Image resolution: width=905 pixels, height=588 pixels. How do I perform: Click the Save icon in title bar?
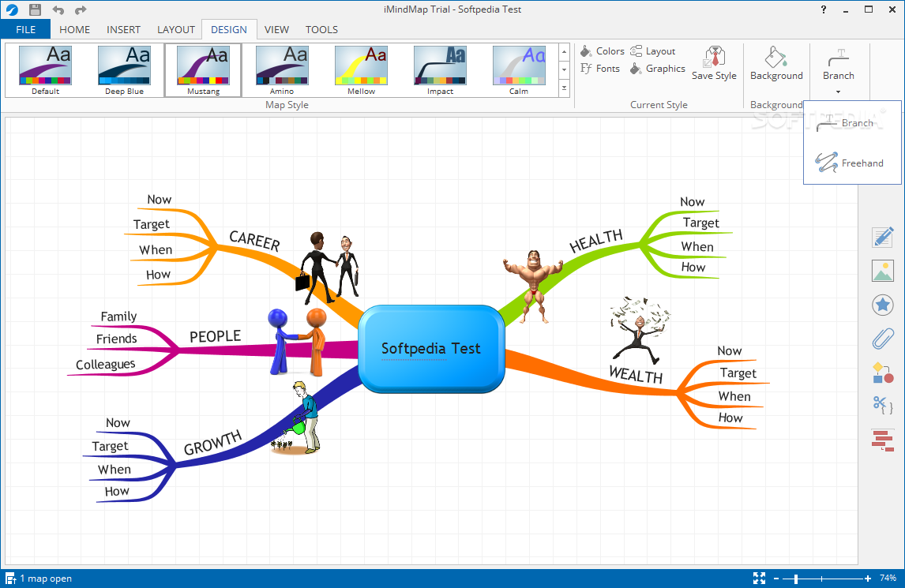click(35, 9)
